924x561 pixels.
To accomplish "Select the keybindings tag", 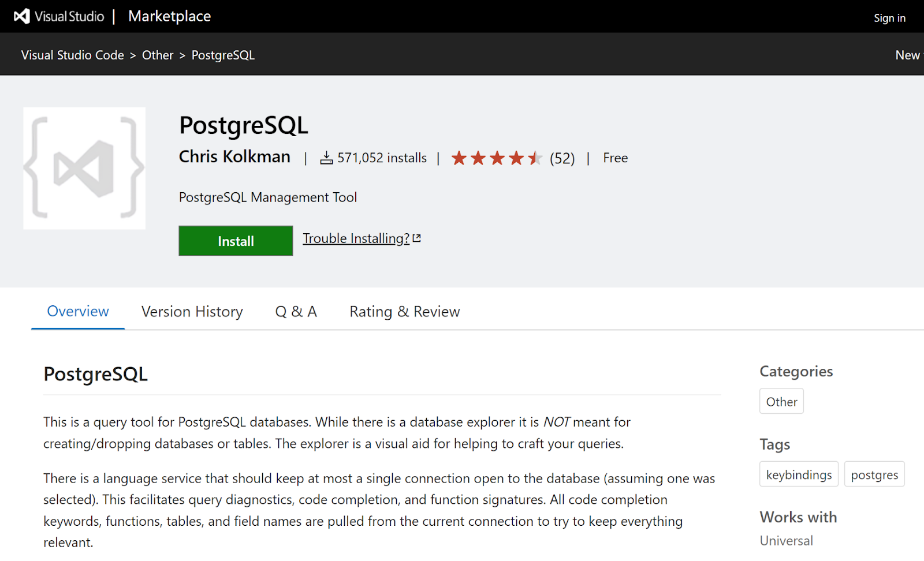I will pyautogui.click(x=799, y=474).
